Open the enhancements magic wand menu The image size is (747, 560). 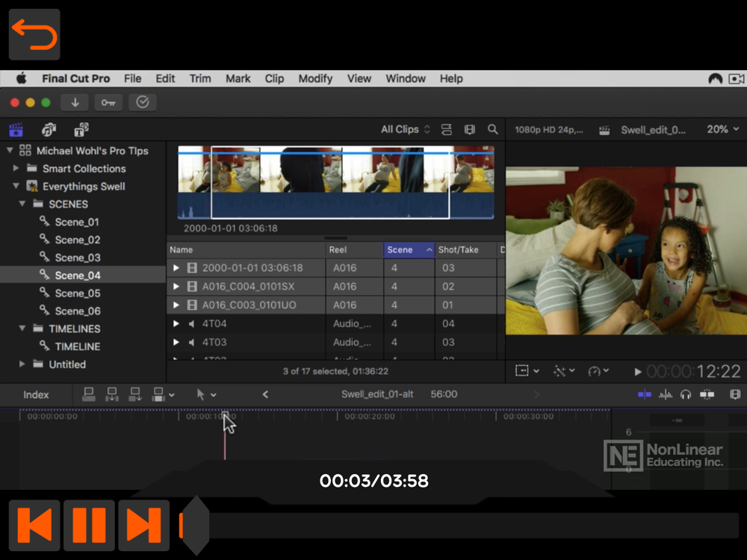click(x=563, y=371)
